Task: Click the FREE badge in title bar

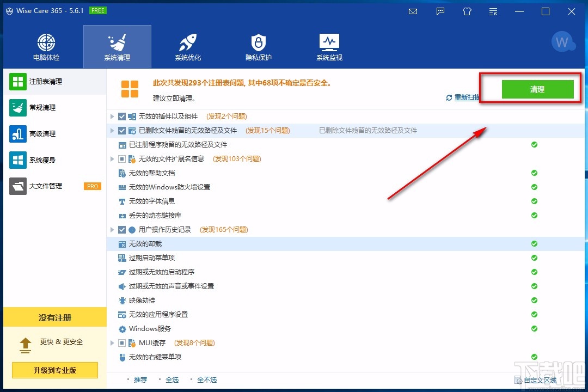Action: coord(98,10)
